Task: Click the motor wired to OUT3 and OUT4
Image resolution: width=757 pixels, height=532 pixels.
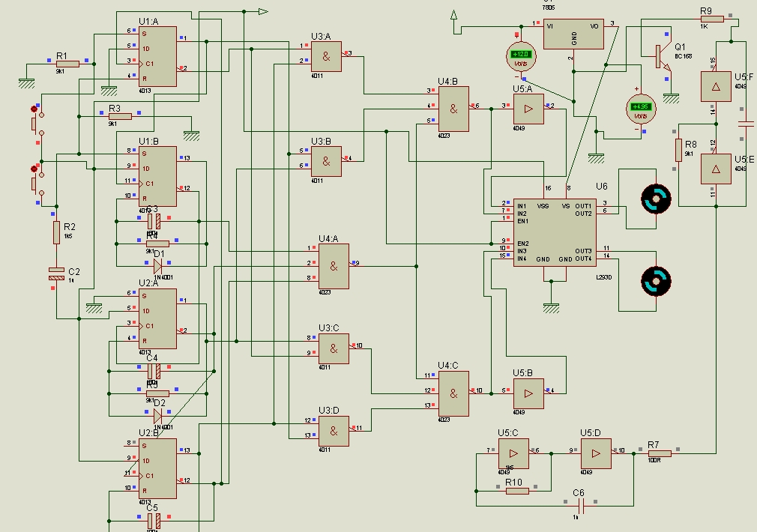Action: coord(656,281)
